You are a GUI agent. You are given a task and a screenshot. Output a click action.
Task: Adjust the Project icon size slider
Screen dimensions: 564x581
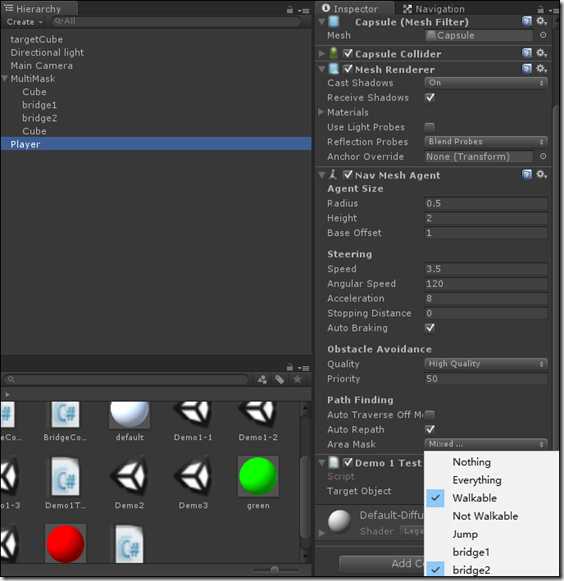[275, 570]
